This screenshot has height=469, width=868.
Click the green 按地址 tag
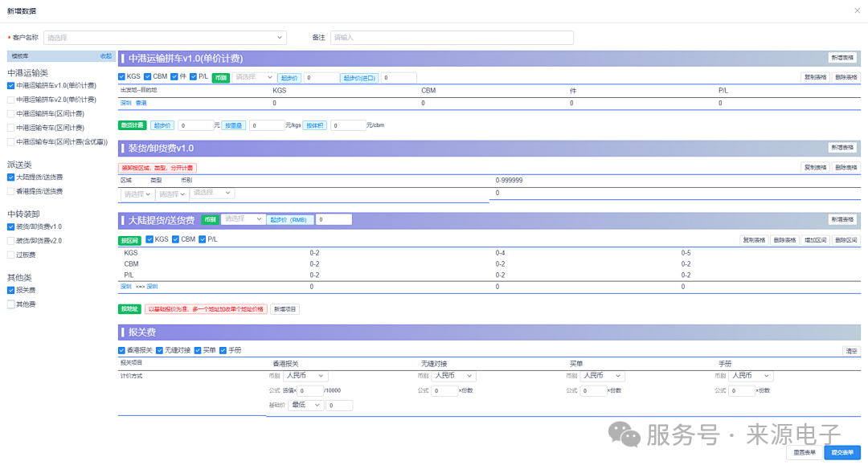pos(129,309)
